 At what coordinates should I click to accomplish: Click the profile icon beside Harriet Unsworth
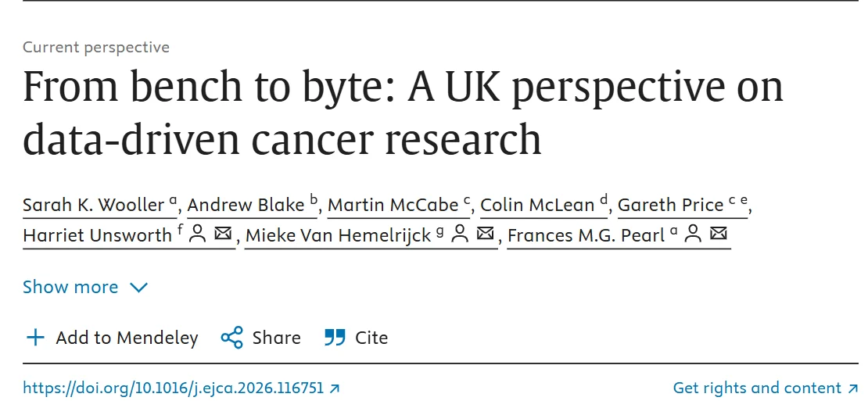[198, 234]
